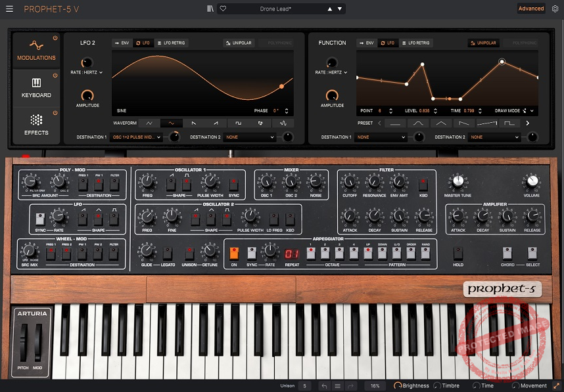Click the Unison voice count field
This screenshot has height=392, width=564.
pyautogui.click(x=304, y=386)
